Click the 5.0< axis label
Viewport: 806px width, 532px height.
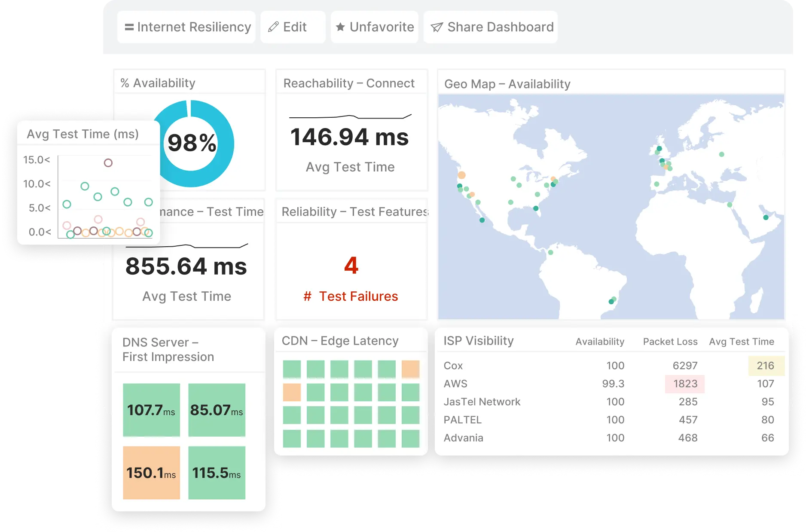(x=40, y=208)
